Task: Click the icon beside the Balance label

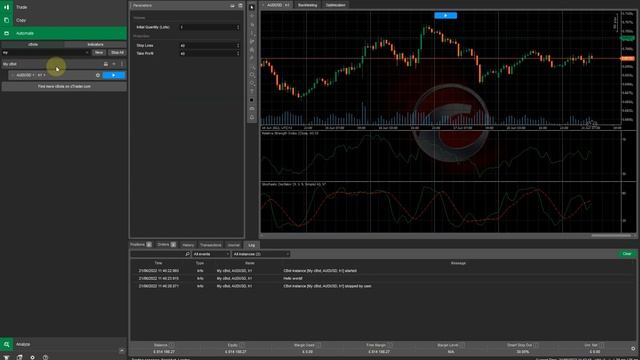Action: point(172,345)
